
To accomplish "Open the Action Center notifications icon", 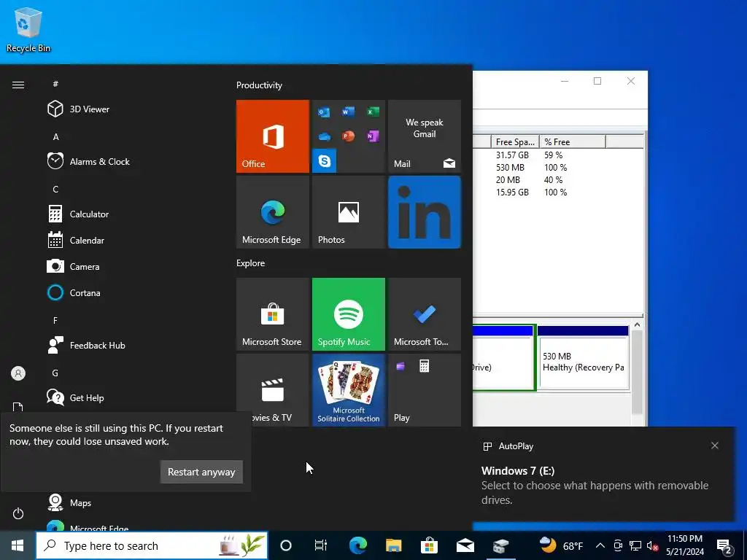I will (724, 545).
